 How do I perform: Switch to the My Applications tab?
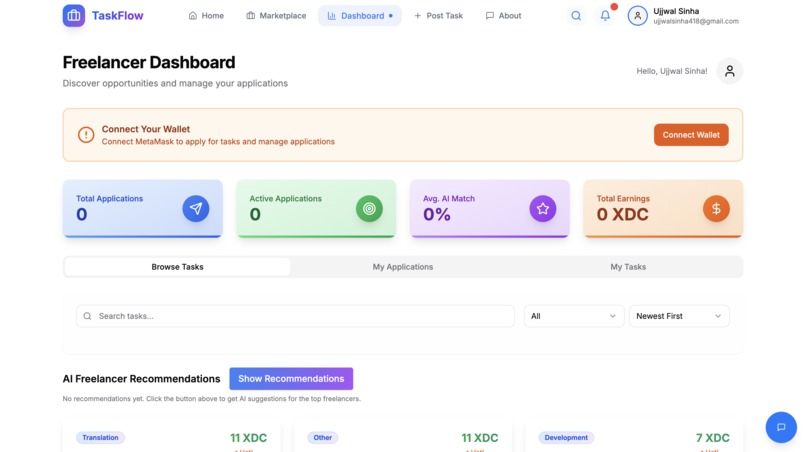click(403, 266)
